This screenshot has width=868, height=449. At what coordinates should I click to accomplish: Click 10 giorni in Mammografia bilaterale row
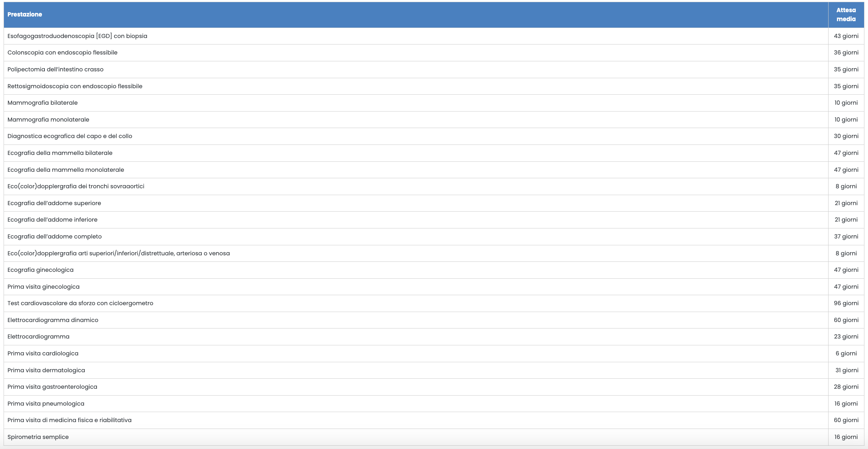tap(846, 103)
